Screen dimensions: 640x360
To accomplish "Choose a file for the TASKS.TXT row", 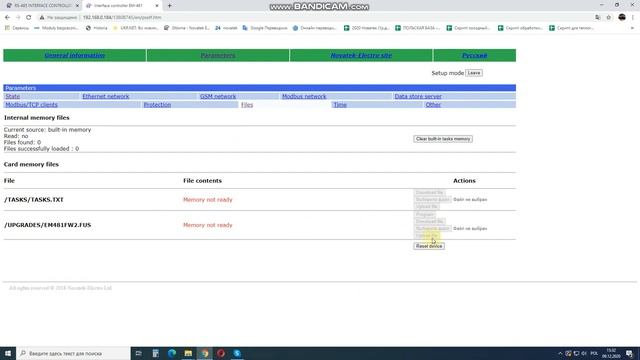I will [x=432, y=200].
